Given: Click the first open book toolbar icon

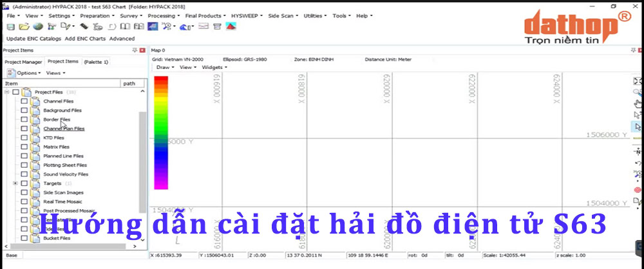Looking at the screenshot, I should coord(126,26).
